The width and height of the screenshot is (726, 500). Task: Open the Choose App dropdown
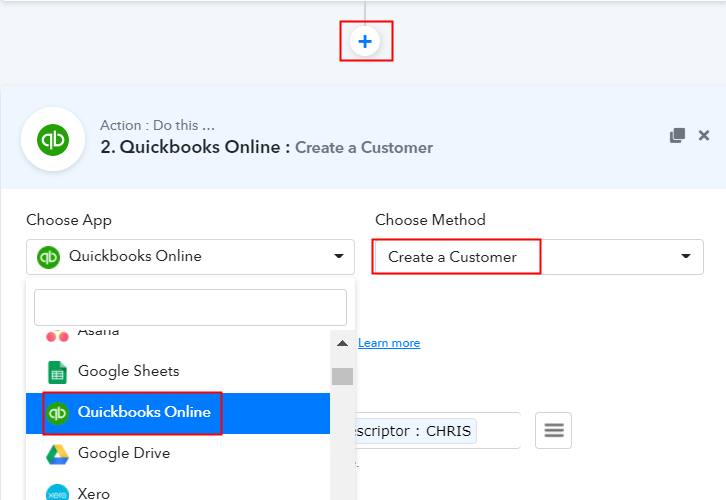tap(190, 256)
